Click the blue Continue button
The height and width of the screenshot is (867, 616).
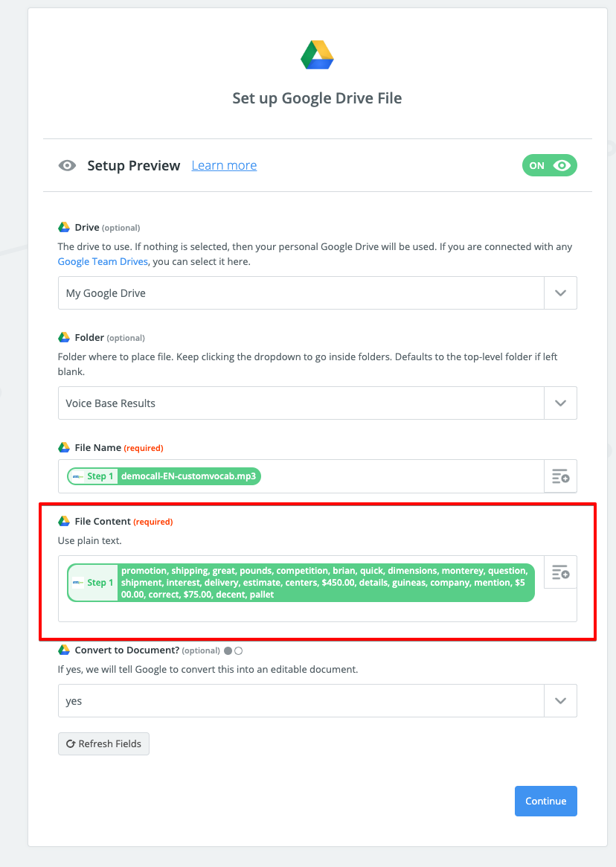coord(545,801)
